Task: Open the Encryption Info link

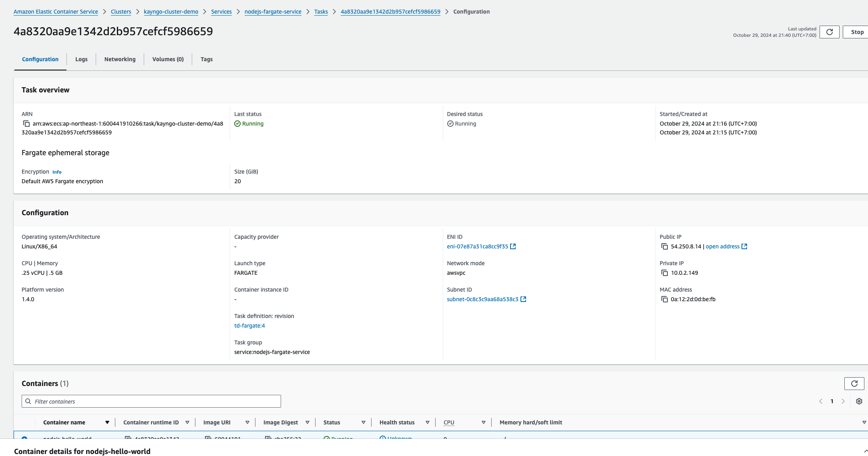Action: (57, 172)
